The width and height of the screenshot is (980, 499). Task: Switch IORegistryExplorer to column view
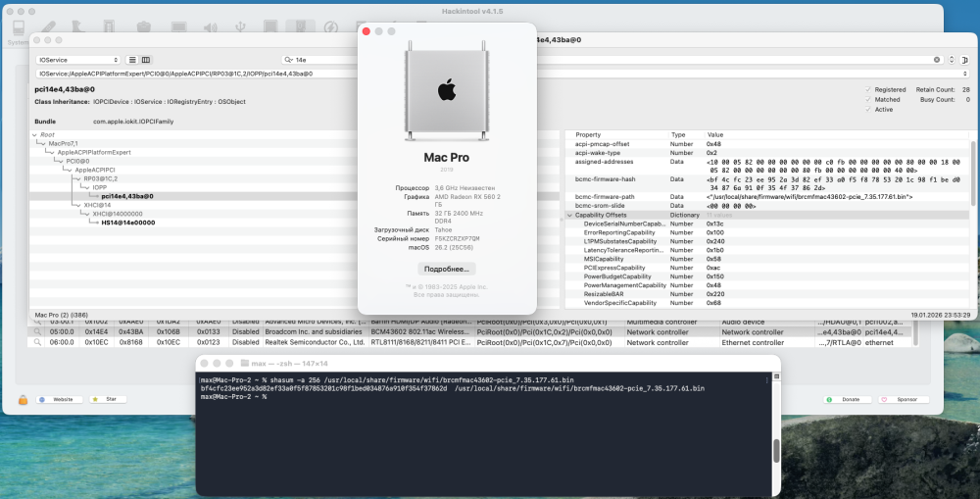click(146, 60)
